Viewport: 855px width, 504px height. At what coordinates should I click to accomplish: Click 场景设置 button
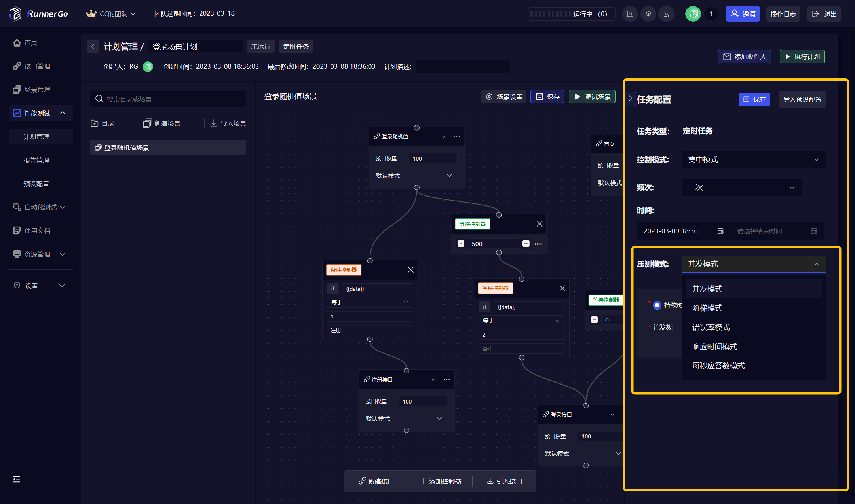(x=504, y=97)
